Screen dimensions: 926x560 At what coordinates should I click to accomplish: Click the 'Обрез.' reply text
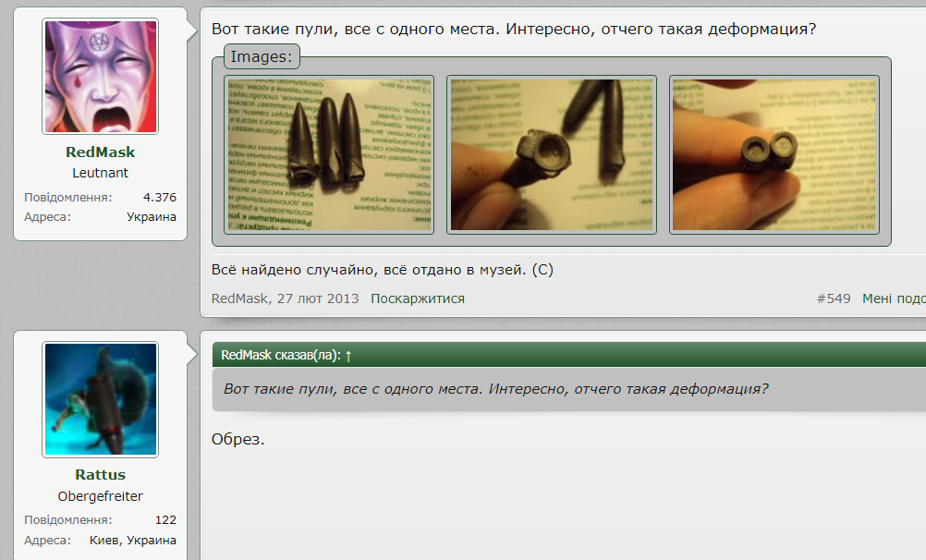tap(238, 439)
